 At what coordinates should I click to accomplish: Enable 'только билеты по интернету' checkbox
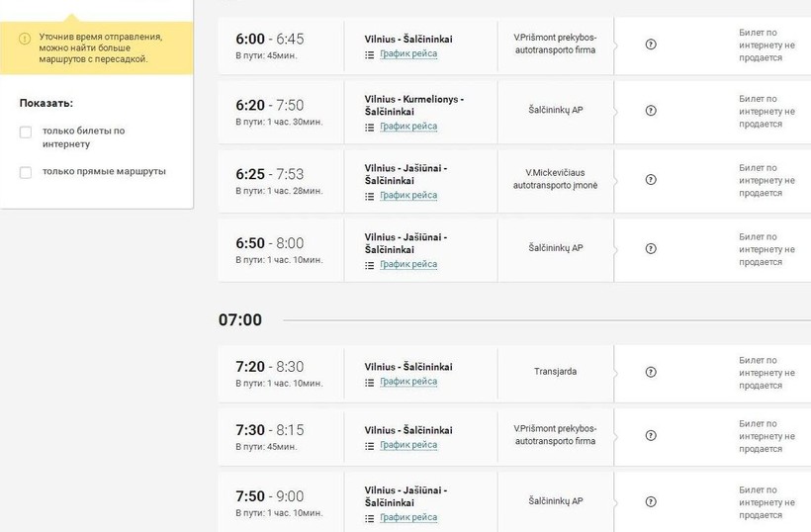click(x=26, y=132)
